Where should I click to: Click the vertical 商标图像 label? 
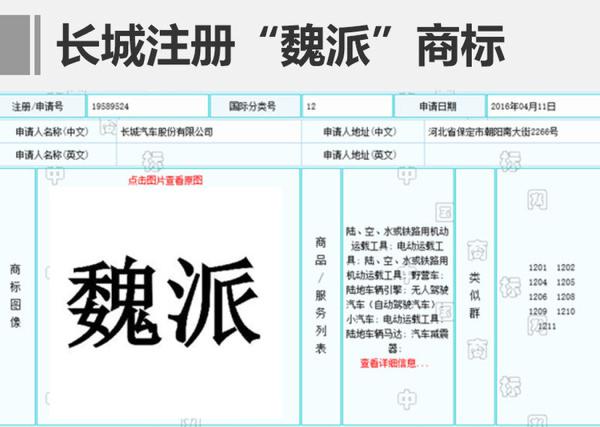click(x=15, y=296)
